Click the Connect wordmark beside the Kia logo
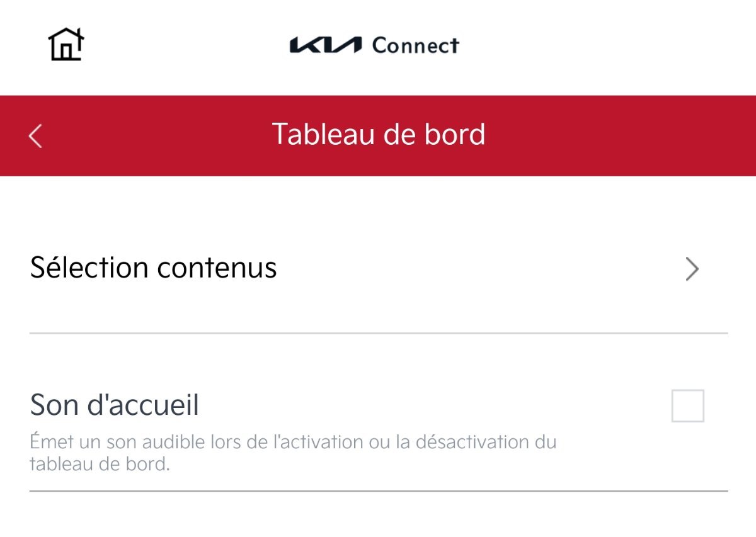The image size is (756, 537). coord(416,45)
